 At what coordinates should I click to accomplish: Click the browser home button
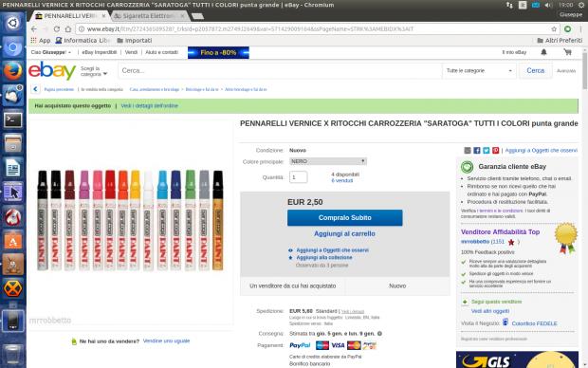pyautogui.click(x=68, y=28)
